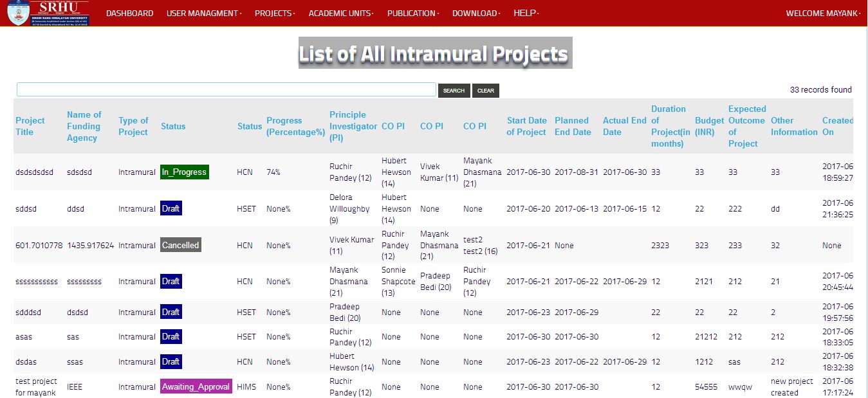Sort by Name of Funding Agency header
Viewport: 868px width, 398px height.
(x=84, y=126)
